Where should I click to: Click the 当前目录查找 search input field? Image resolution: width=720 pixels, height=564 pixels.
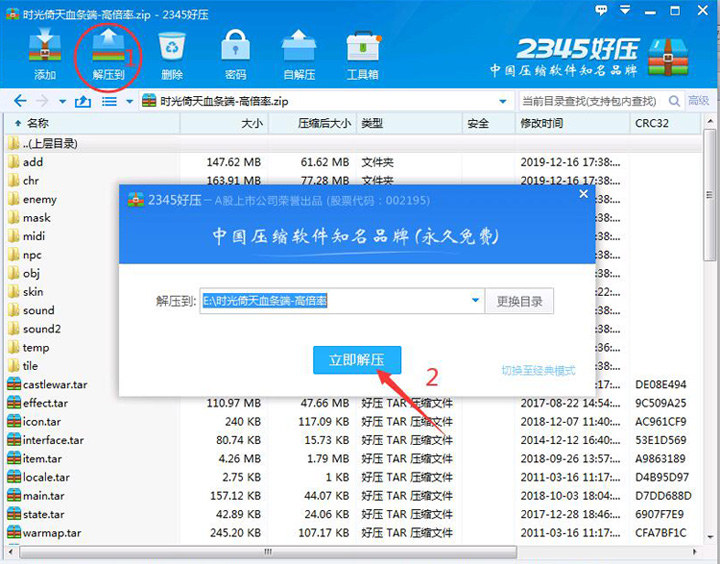[593, 101]
